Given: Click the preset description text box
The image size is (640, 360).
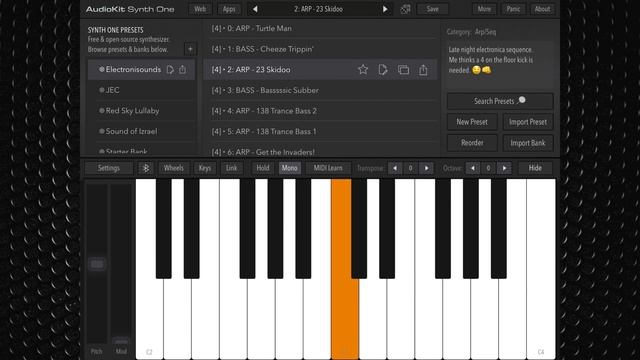Looking at the screenshot, I should point(500,64).
